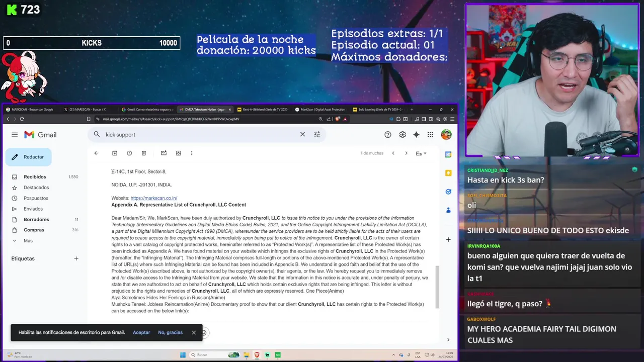Open the Move to folder icon
644x362 pixels.
178,153
